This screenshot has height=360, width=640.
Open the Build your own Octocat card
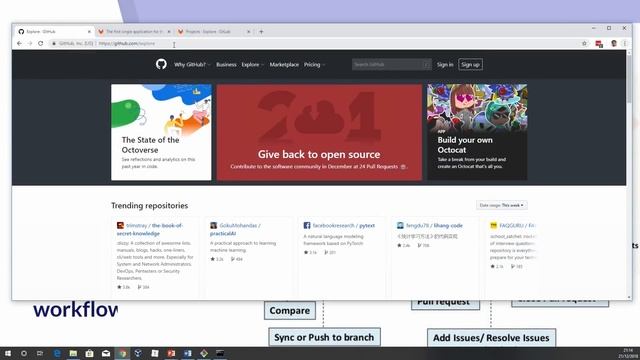coord(477,132)
